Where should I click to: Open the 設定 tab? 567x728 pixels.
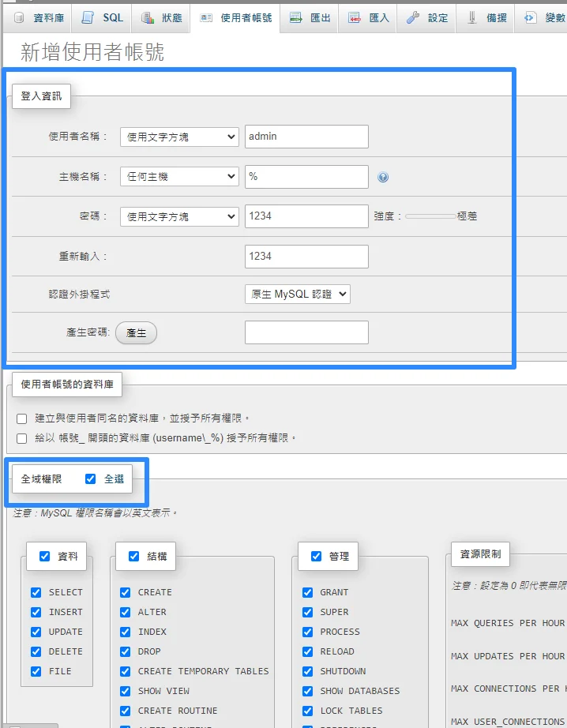[x=426, y=18]
